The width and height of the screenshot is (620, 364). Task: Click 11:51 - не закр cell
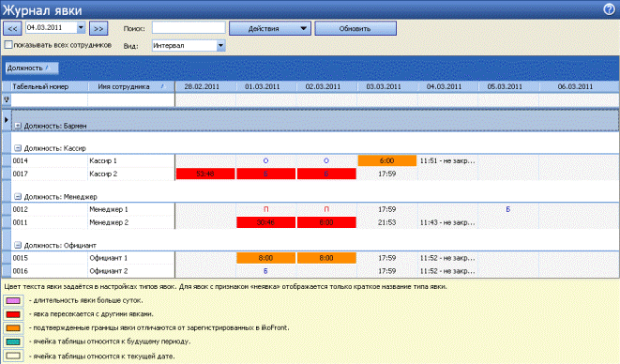(447, 160)
